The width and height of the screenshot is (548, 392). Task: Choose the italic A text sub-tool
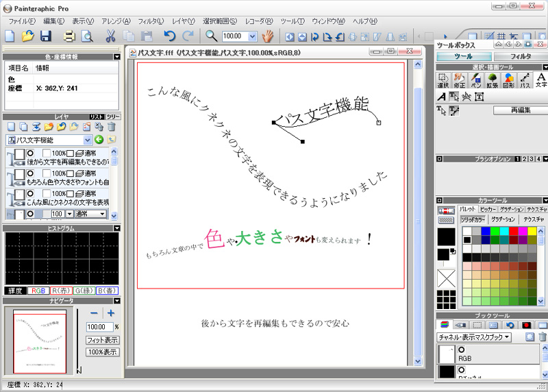[442, 97]
